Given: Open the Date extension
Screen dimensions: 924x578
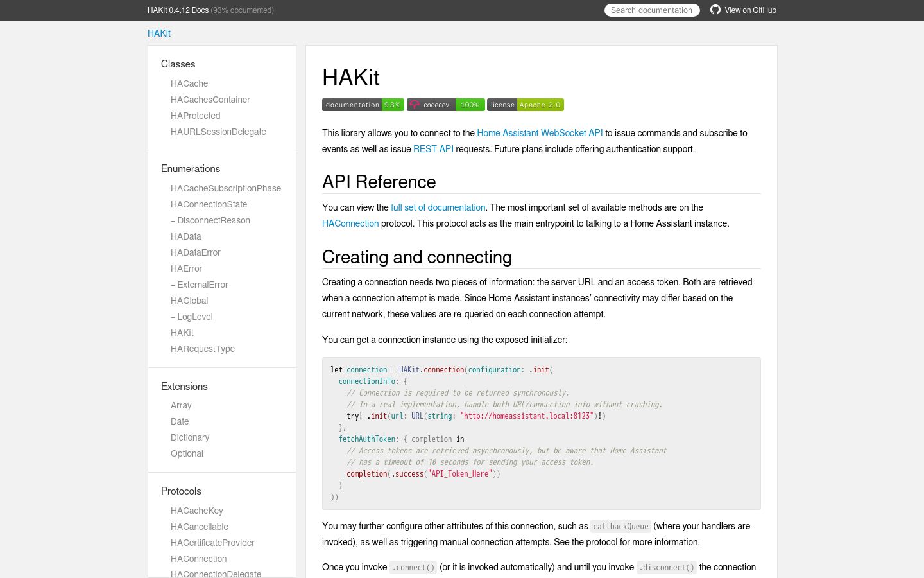Looking at the screenshot, I should click(180, 421).
